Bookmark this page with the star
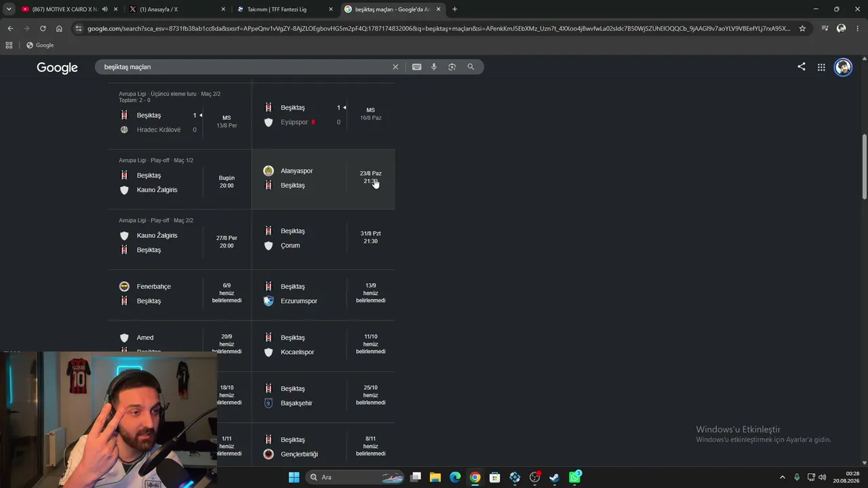The height and width of the screenshot is (488, 868). point(802,28)
